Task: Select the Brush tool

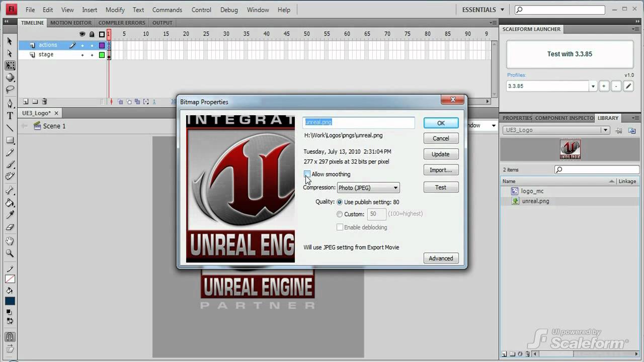Action: (x=10, y=164)
